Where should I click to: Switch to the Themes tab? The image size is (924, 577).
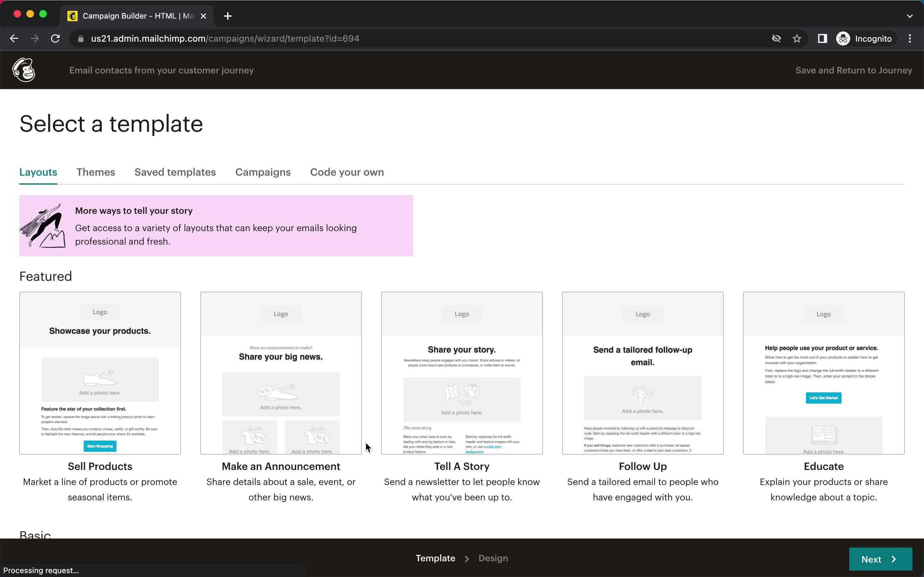(x=96, y=172)
